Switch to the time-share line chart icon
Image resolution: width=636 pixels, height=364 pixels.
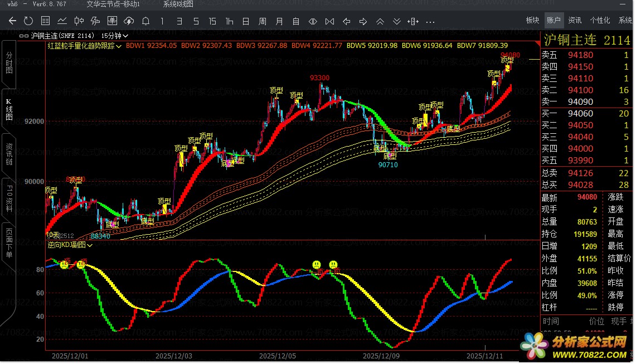62,21
